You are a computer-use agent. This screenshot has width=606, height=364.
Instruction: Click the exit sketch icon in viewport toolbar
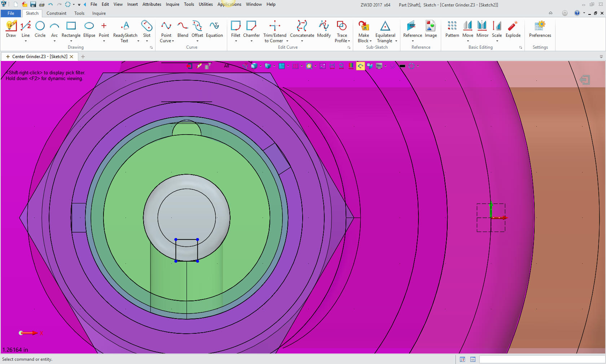click(189, 66)
